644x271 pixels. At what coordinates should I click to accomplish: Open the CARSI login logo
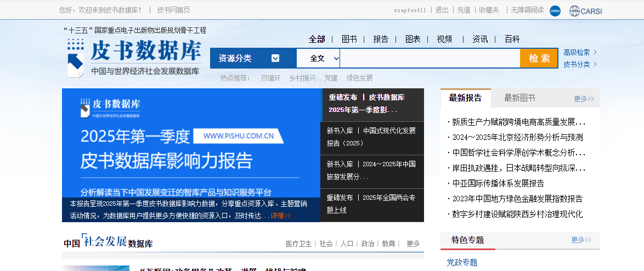(x=585, y=11)
